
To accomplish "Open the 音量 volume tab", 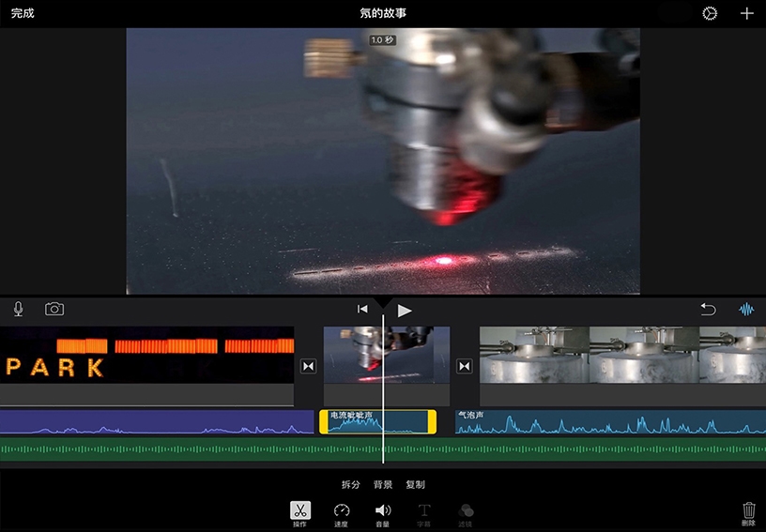I will tap(383, 512).
